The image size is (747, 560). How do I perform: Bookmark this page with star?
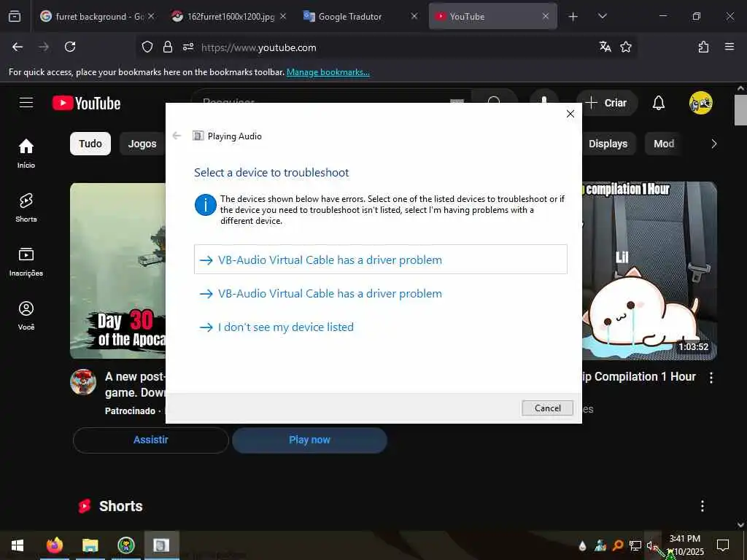[626, 47]
